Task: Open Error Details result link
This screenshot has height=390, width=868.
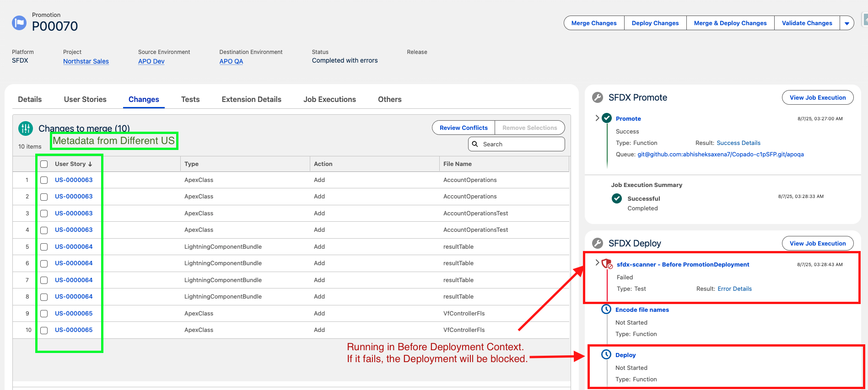Action: tap(734, 289)
